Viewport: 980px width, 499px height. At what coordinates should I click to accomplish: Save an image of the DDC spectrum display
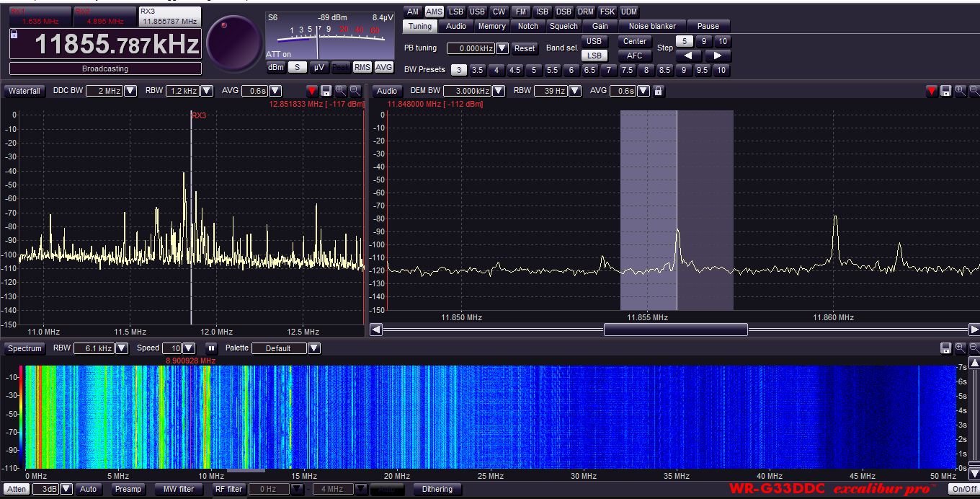(324, 91)
